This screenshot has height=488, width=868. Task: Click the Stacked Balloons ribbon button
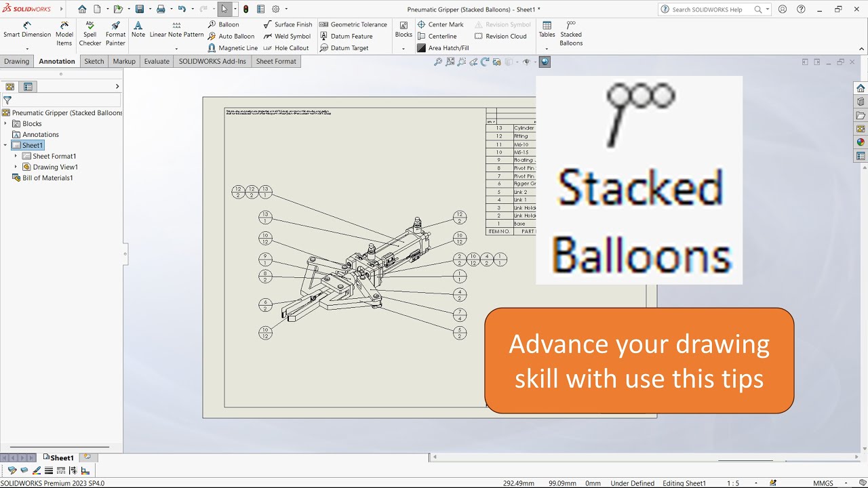click(571, 34)
